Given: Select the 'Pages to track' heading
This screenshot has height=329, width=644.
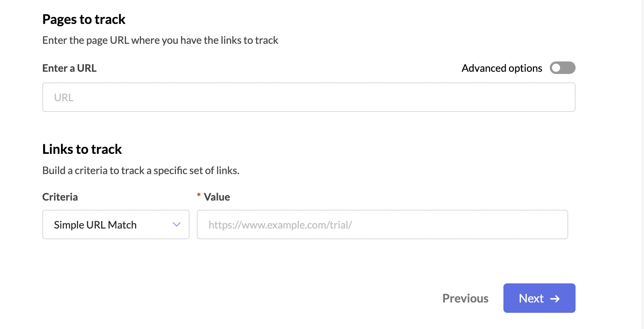Looking at the screenshot, I should (x=84, y=20).
